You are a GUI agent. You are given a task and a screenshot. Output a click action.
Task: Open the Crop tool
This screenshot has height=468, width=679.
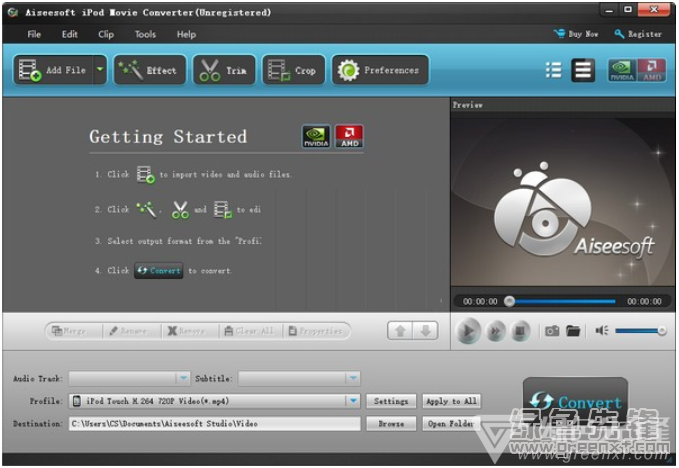(293, 70)
